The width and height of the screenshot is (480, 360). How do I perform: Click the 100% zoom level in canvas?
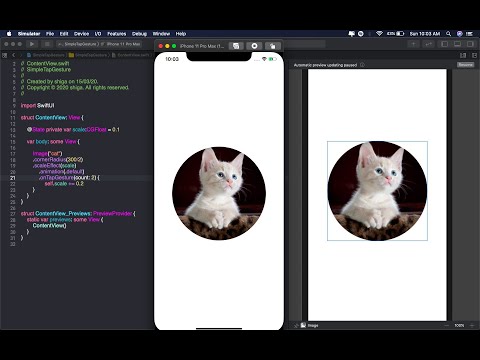[x=459, y=325]
